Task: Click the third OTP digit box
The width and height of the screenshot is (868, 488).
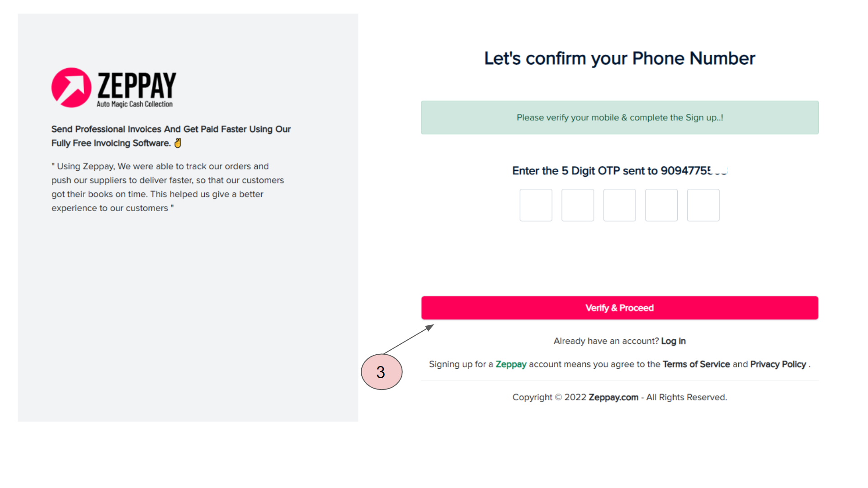Action: [619, 205]
